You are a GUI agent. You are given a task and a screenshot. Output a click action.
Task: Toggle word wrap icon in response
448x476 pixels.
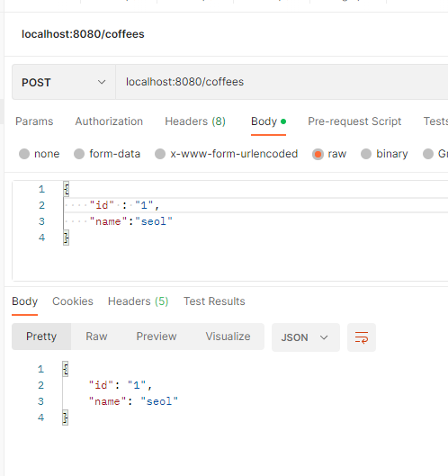(x=362, y=337)
